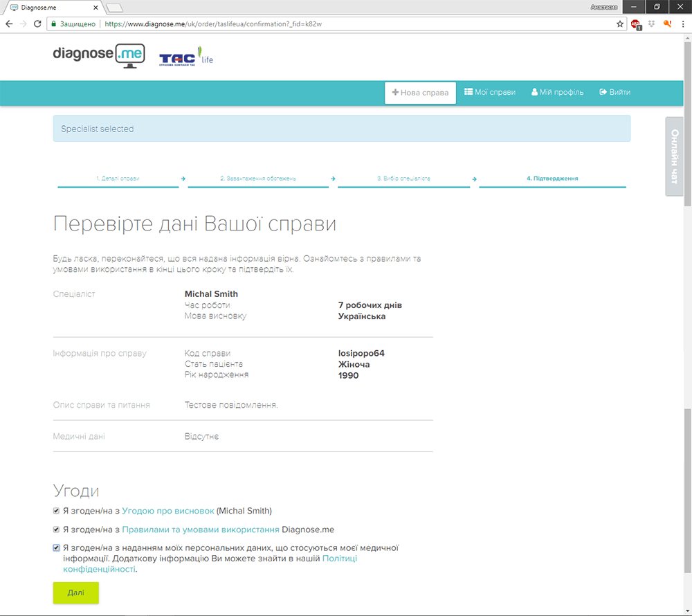Open a new case via the plus icon
The width and height of the screenshot is (692, 616).
pos(395,91)
